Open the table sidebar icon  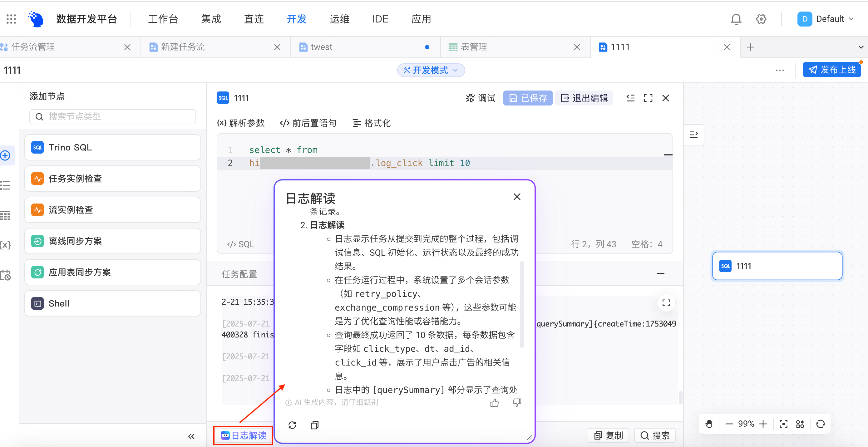pyautogui.click(x=5, y=215)
